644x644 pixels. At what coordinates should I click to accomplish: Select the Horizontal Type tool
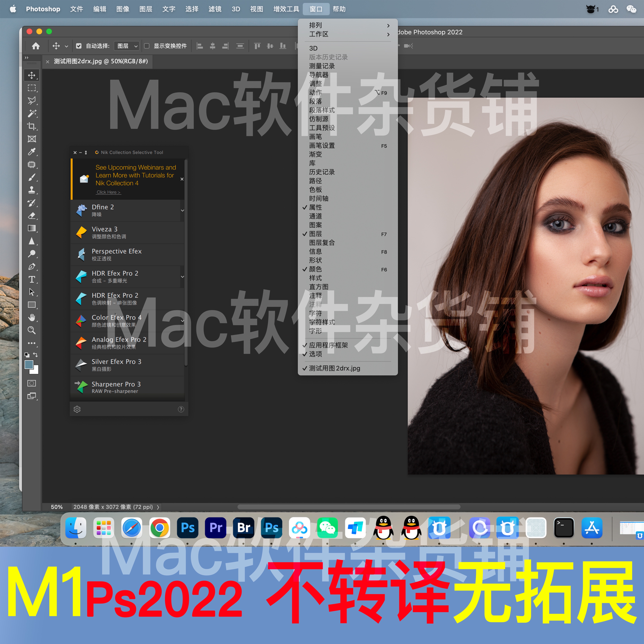pos(32,279)
